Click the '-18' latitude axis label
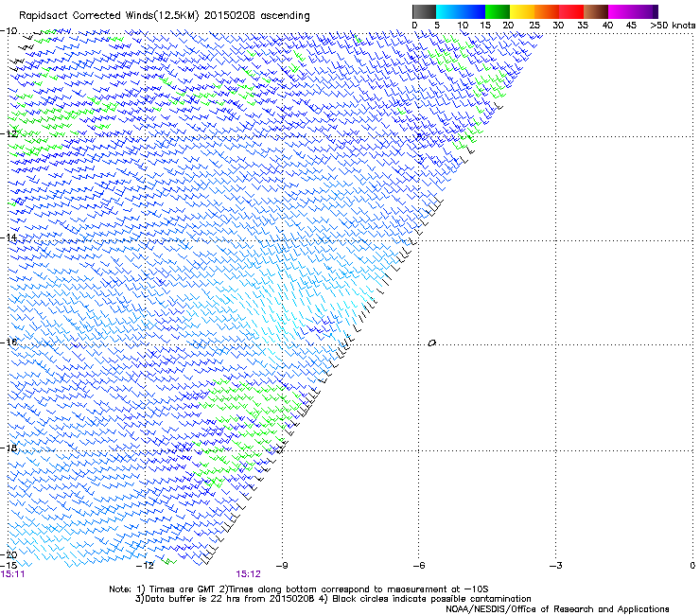The height and width of the screenshot is (615, 700). 9,448
